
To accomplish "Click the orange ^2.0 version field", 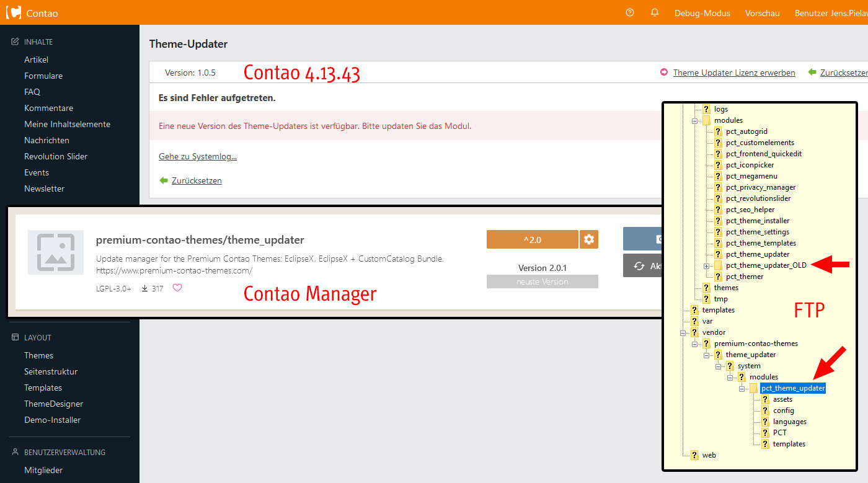I will point(532,239).
